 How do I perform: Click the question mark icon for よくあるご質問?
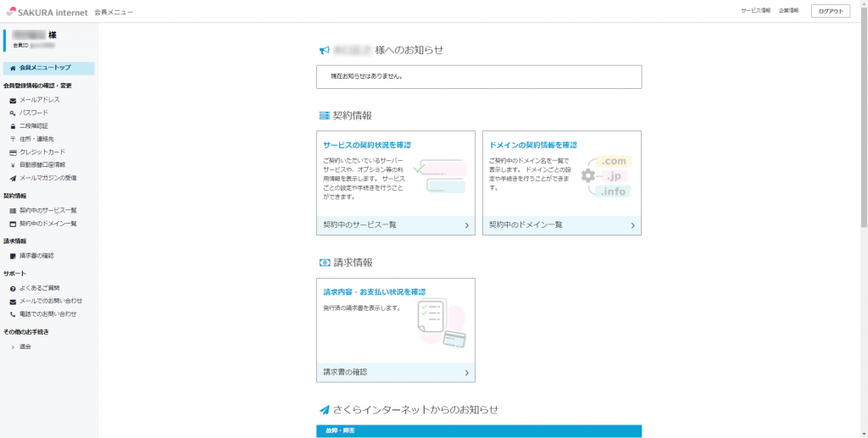pos(13,289)
